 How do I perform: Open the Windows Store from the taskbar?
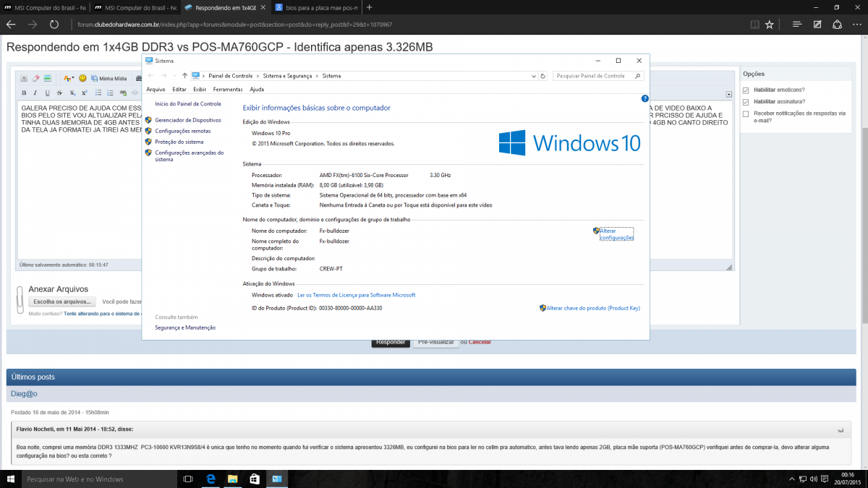255,479
